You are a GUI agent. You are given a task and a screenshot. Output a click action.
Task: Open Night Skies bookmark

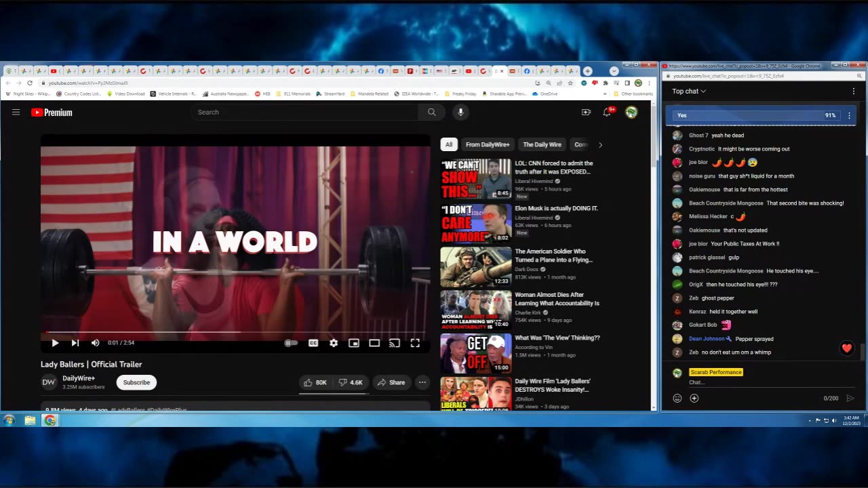tap(28, 94)
